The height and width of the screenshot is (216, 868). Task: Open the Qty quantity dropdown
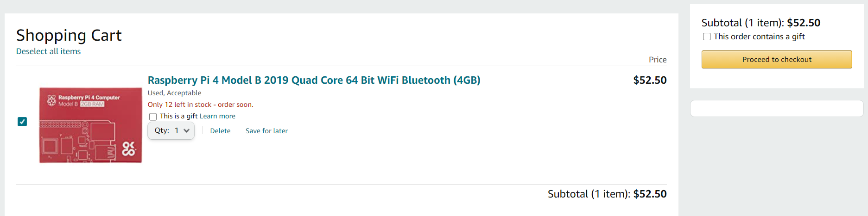171,131
